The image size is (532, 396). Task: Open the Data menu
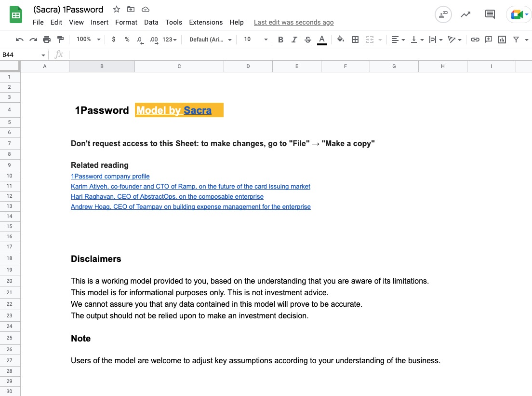coord(151,22)
